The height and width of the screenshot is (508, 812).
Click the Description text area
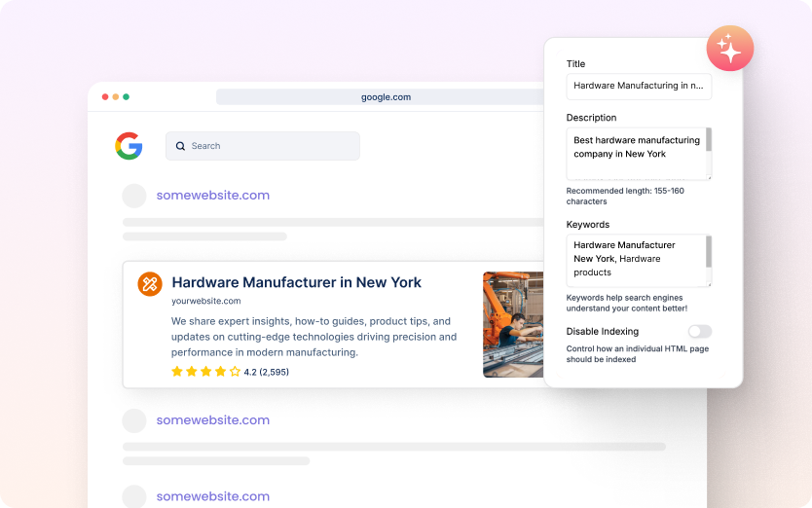click(635, 153)
